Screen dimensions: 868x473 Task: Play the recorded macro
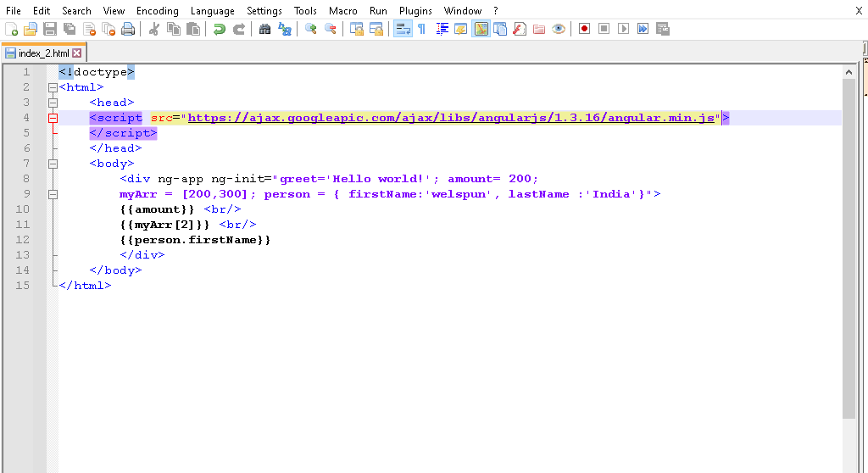(623, 29)
